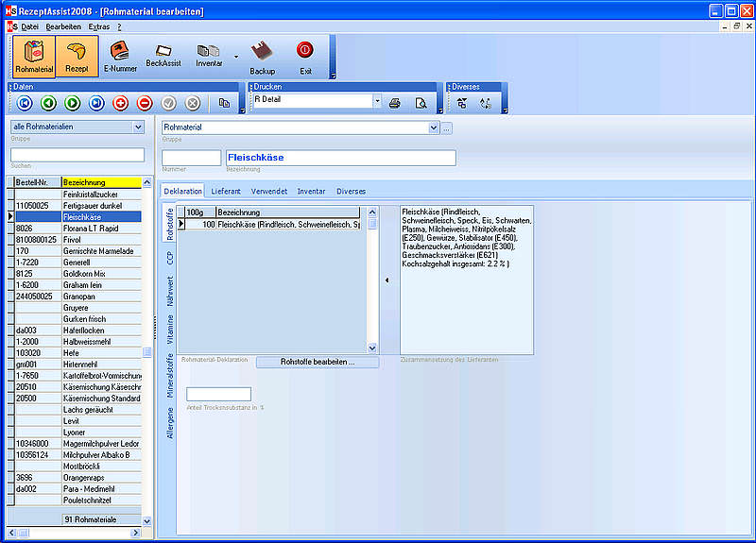Screen dimensions: 756x543
Task: Click the copy record icon
Action: pos(224,103)
